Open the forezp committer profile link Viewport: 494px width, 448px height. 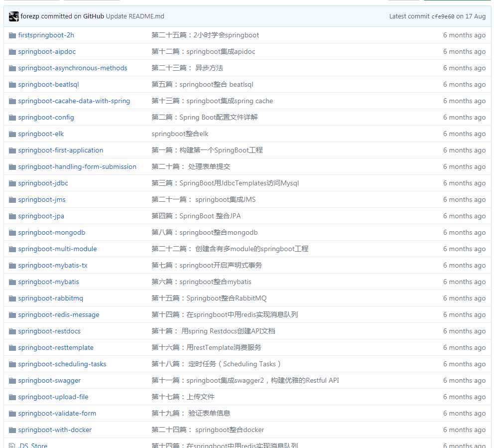[x=30, y=16]
